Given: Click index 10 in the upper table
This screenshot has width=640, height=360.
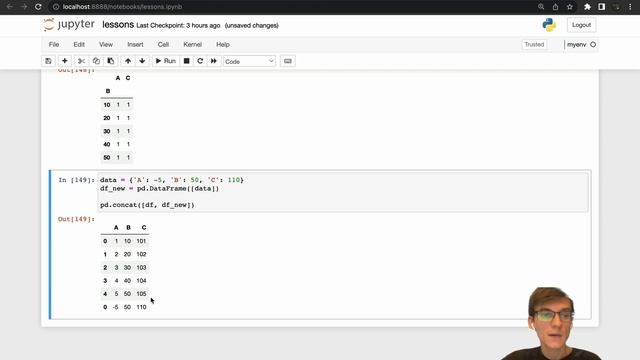Looking at the screenshot, I should tap(107, 105).
